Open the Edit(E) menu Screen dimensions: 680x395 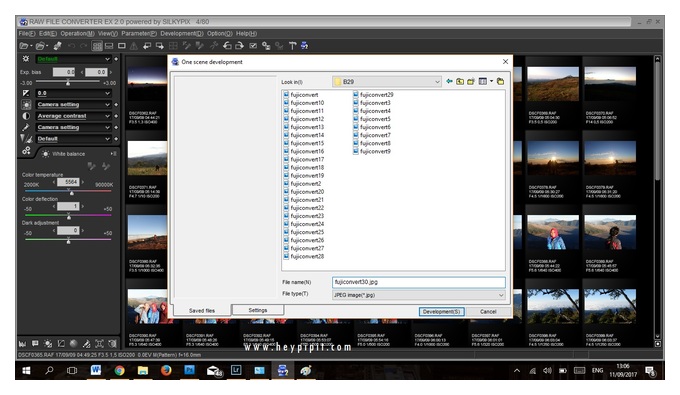pos(48,33)
